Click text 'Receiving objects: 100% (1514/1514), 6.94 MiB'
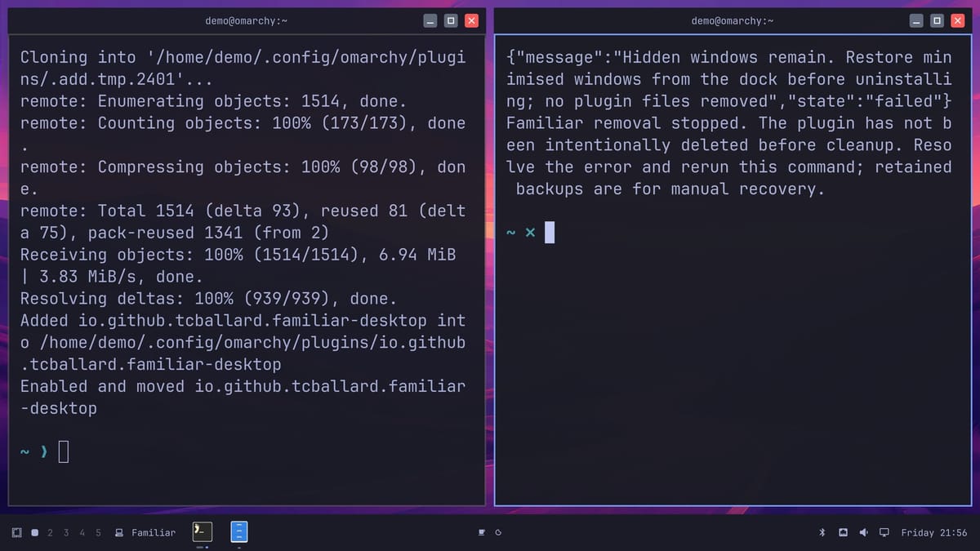The width and height of the screenshot is (980, 551). [x=238, y=255]
